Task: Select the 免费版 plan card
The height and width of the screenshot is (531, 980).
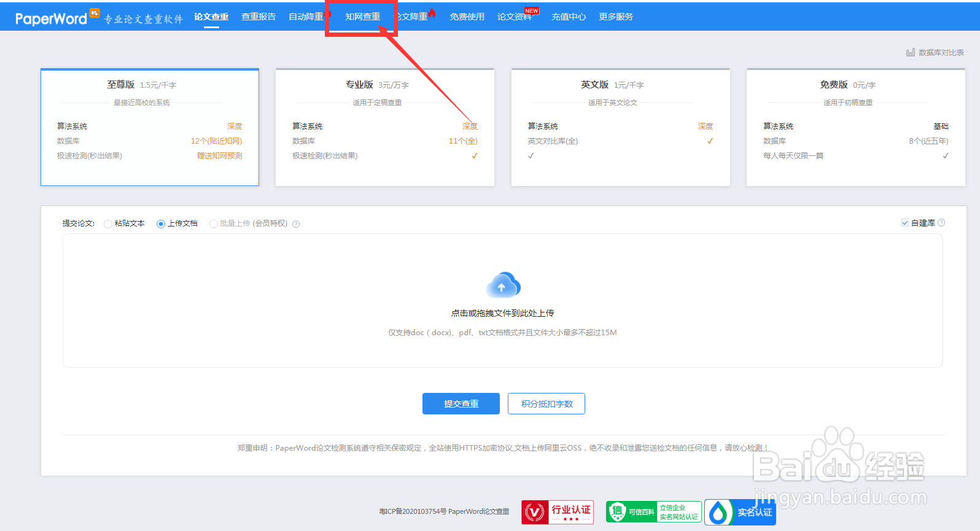Action: point(856,127)
